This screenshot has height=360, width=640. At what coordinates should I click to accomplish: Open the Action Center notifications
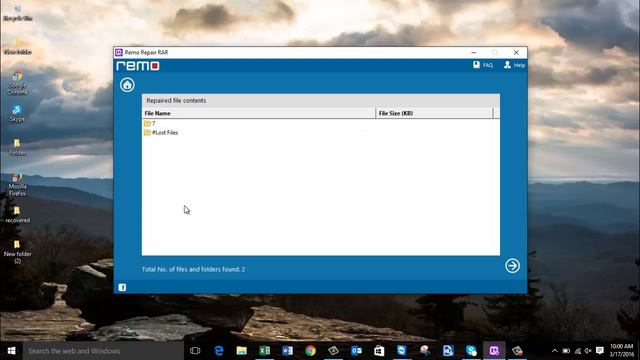(600, 351)
